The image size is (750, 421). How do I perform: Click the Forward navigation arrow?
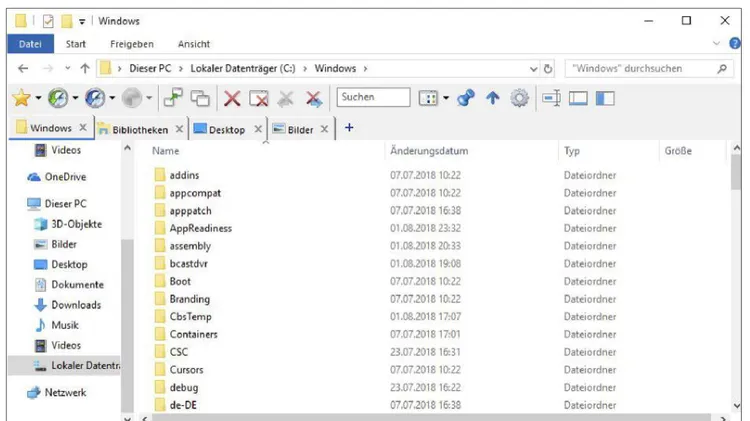point(48,68)
